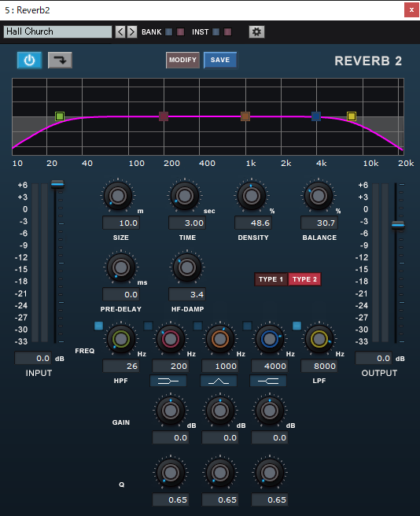Image resolution: width=420 pixels, height=516 pixels.
Task: Click the TIME knob
Action: 185,196
